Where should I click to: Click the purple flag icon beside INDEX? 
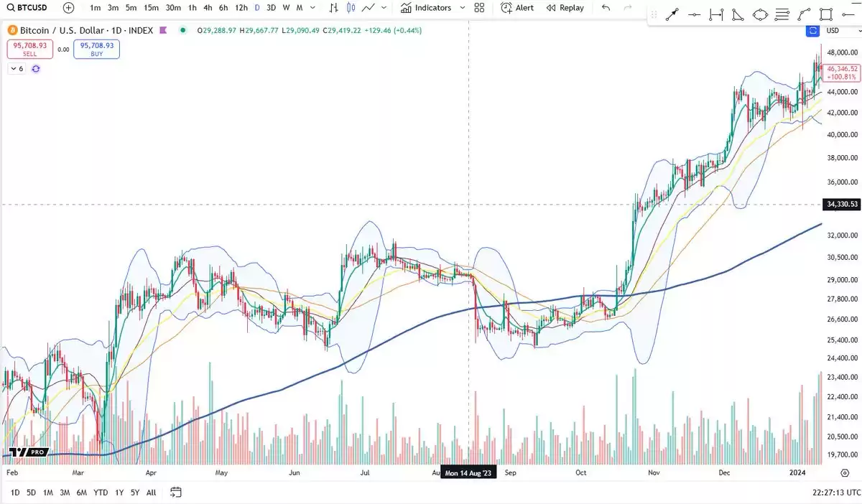point(163,31)
